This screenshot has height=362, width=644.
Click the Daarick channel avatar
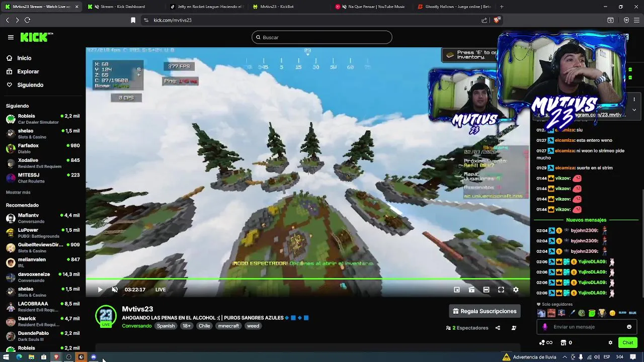pyautogui.click(x=11, y=321)
